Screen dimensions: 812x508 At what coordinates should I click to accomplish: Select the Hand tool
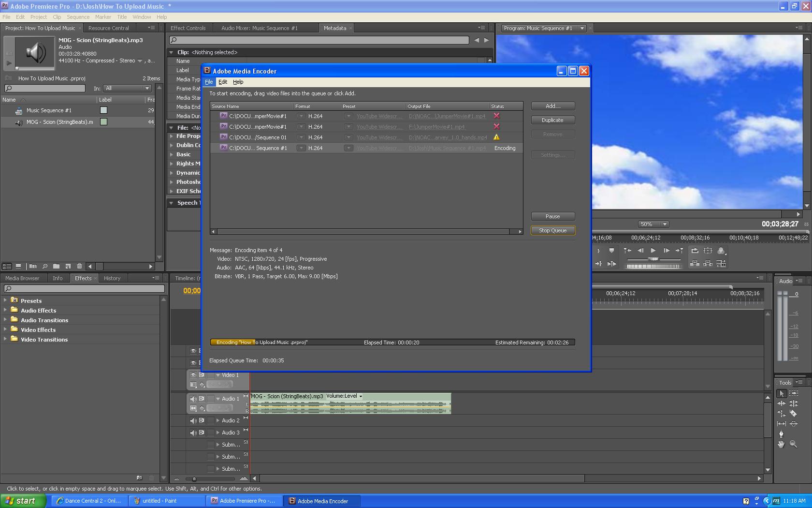pos(782,444)
